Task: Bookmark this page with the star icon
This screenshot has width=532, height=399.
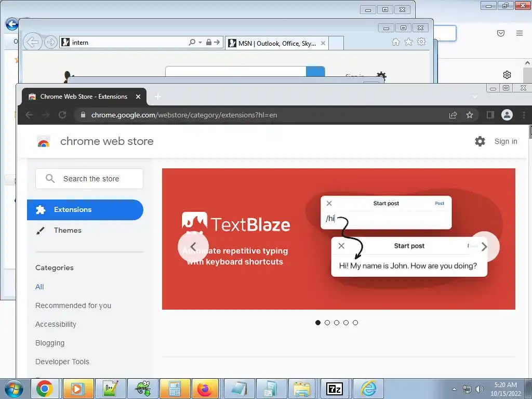Action: click(470, 115)
